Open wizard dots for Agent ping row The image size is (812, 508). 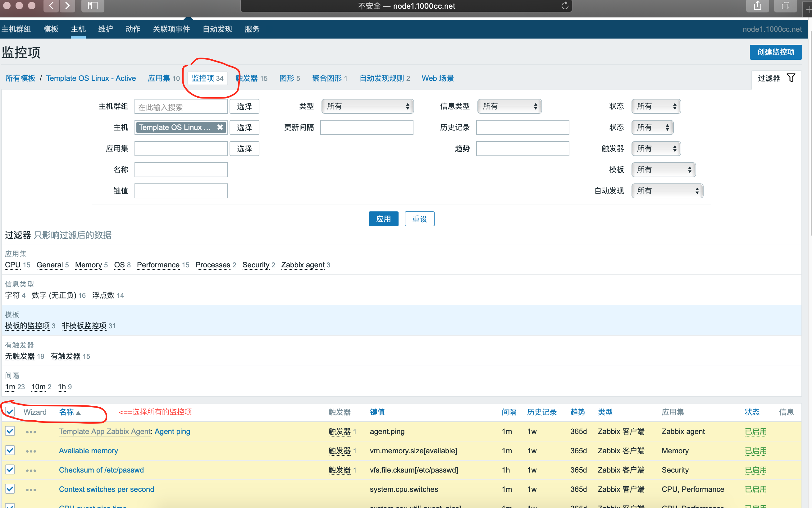(x=31, y=432)
